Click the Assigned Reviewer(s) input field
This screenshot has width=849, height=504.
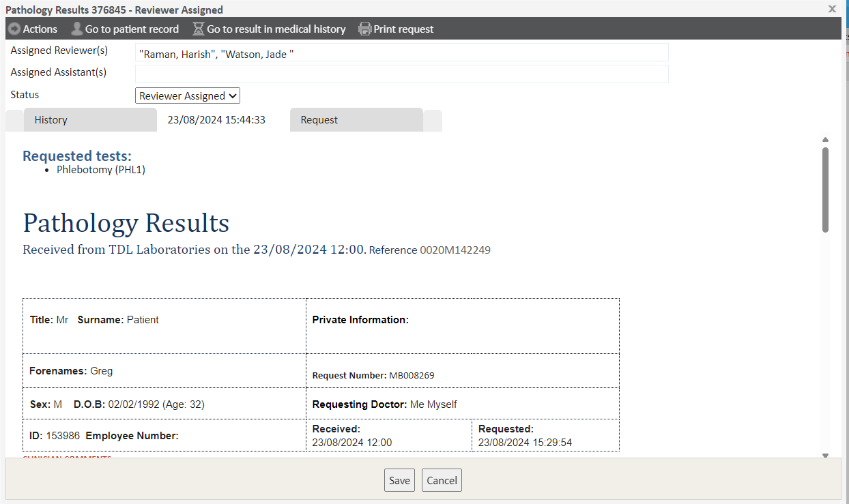[401, 53]
